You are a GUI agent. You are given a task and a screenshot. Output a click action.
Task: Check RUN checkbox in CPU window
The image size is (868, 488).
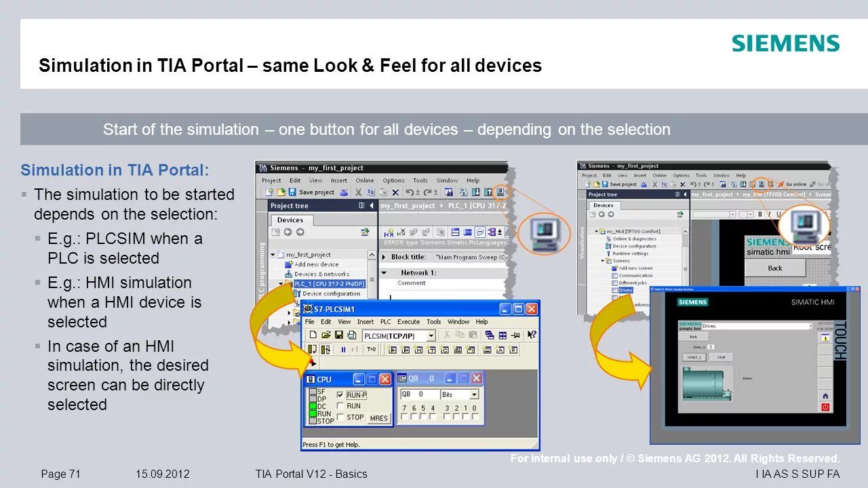click(340, 406)
